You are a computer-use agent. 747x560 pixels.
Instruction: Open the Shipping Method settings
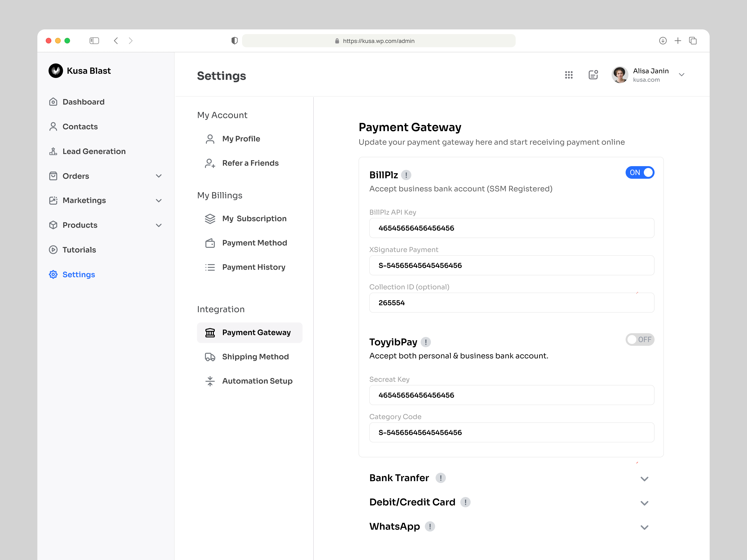(x=255, y=357)
